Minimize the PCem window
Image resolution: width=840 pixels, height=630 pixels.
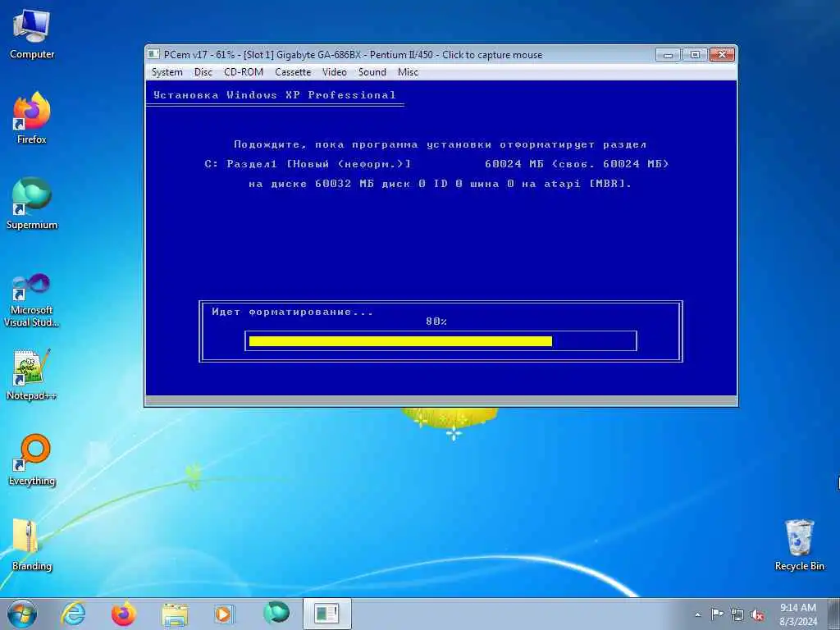pyautogui.click(x=668, y=55)
